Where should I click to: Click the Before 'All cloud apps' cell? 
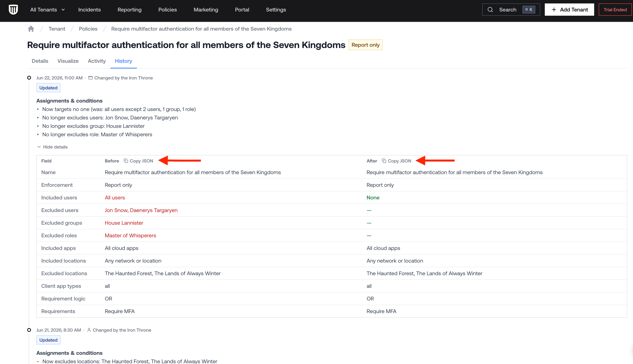tap(122, 248)
